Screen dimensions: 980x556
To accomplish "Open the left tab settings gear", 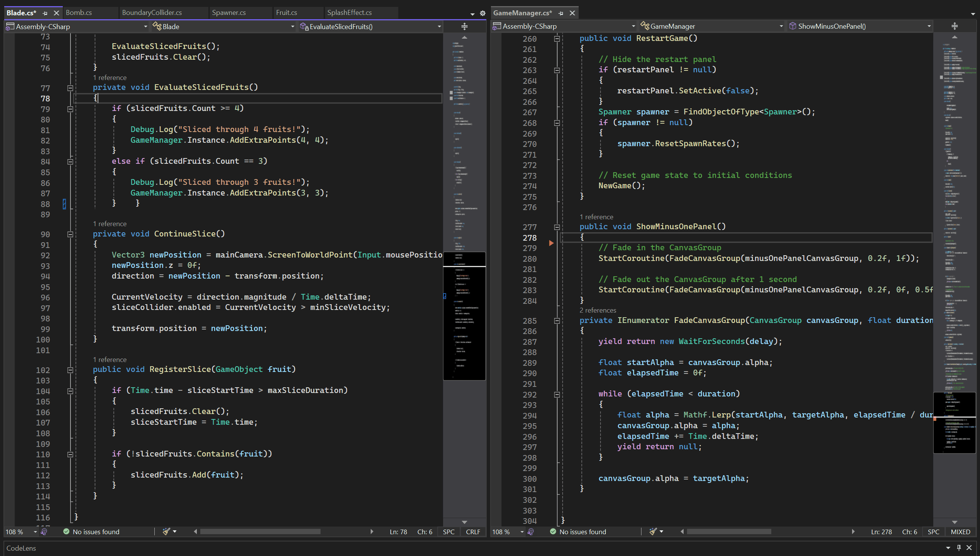I will (483, 13).
